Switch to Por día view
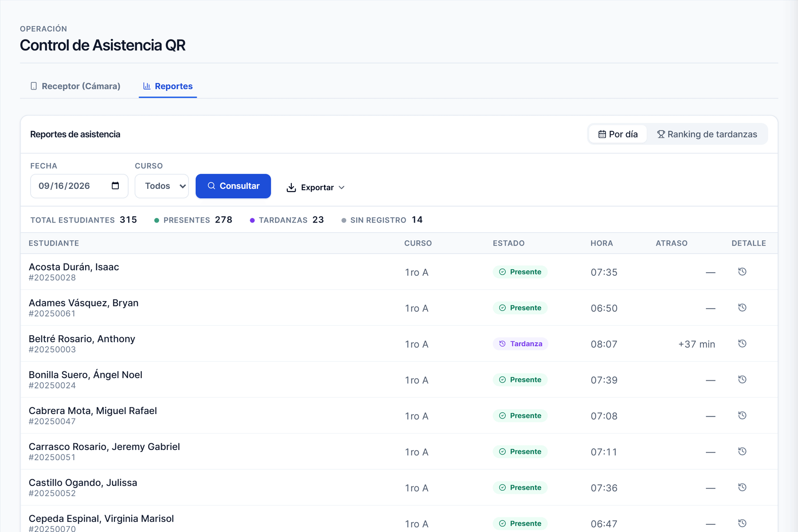This screenshot has height=532, width=798. click(x=618, y=134)
